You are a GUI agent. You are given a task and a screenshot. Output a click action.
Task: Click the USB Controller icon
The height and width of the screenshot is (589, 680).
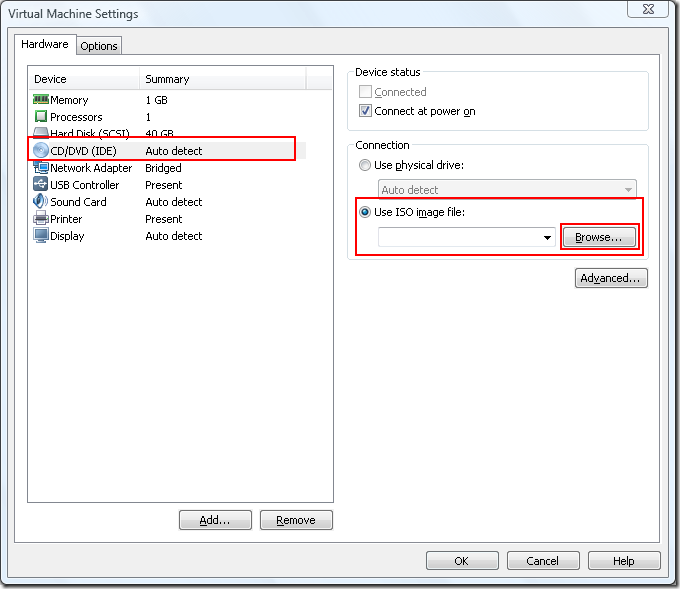(41, 184)
